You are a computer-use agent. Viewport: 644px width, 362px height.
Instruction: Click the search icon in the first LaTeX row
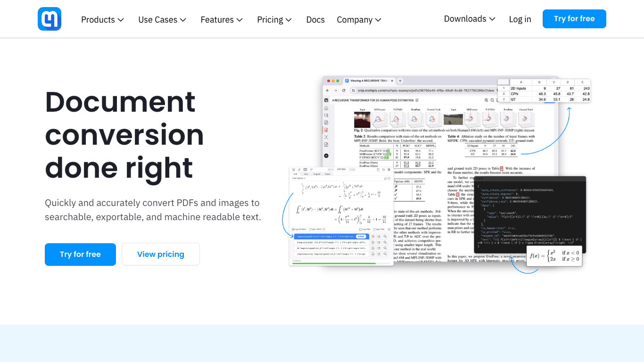click(385, 237)
